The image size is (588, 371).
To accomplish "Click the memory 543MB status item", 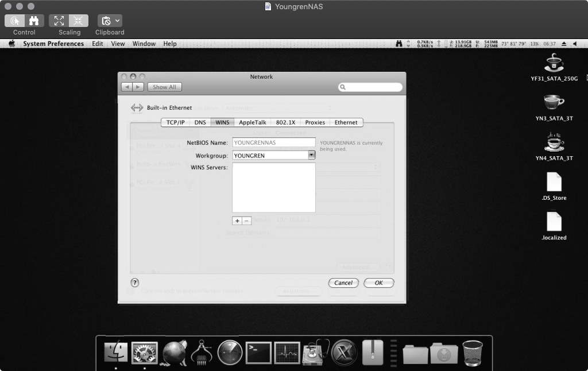I will click(487, 44).
